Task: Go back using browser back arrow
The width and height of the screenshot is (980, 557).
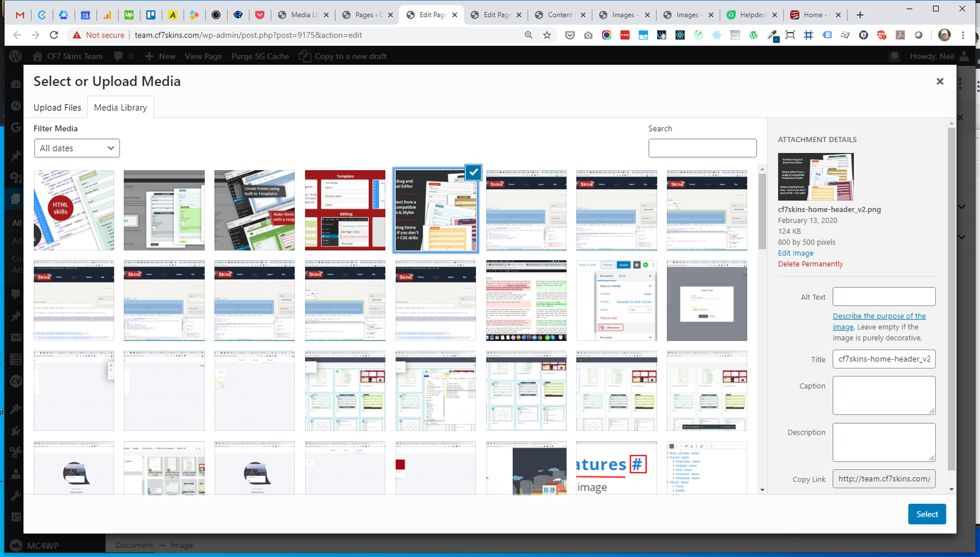Action: (x=17, y=35)
